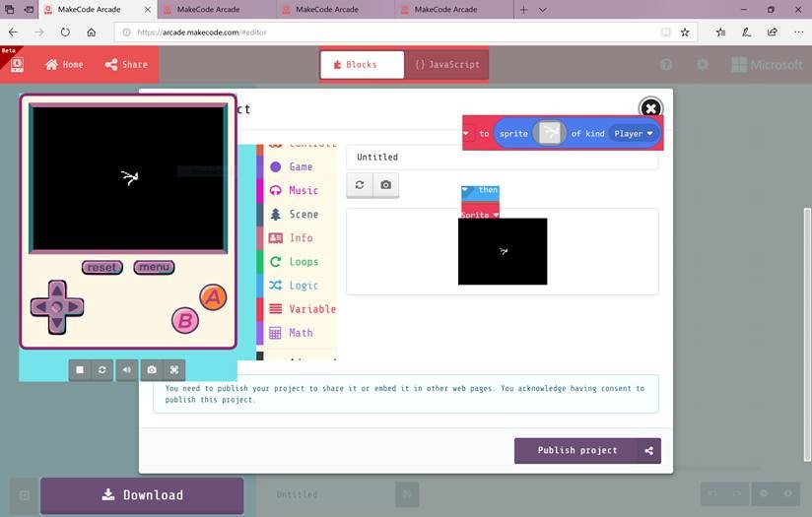Launch simulator in full screen
Image resolution: width=812 pixels, height=517 pixels.
click(174, 370)
